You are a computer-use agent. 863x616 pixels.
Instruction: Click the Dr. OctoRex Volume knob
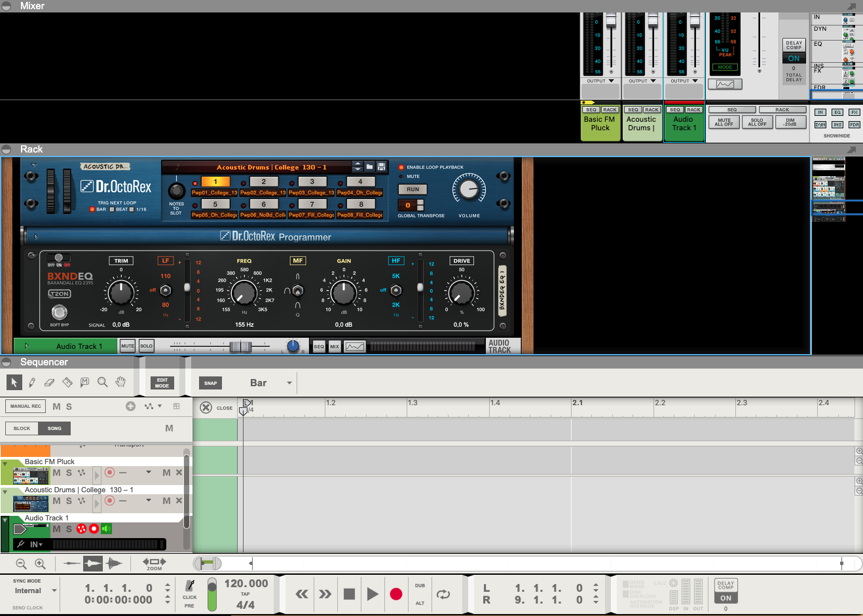pos(469,190)
